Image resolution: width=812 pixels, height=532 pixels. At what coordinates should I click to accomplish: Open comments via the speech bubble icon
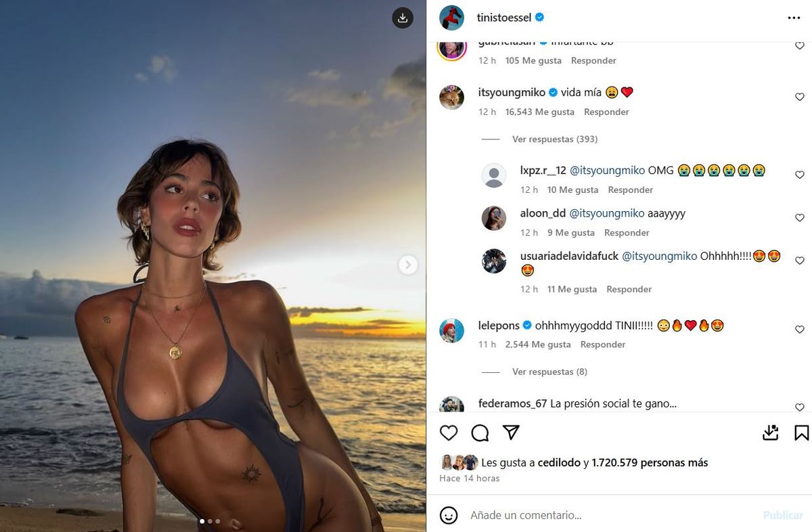[x=480, y=433]
